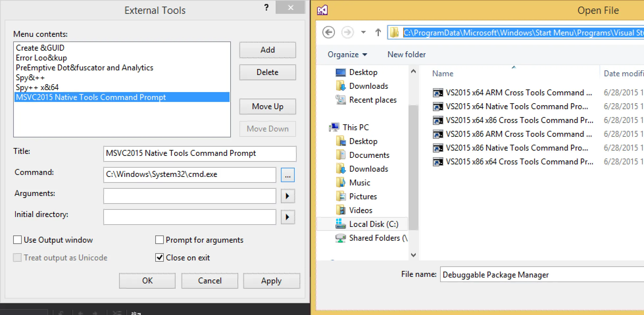The width and height of the screenshot is (644, 315).
Task: Uncheck the Close on exit checkbox
Action: point(160,257)
